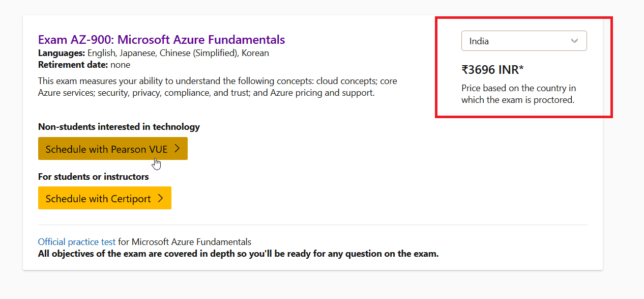The width and height of the screenshot is (644, 299).
Task: Click Schedule with Pearson VUE
Action: pos(107,148)
